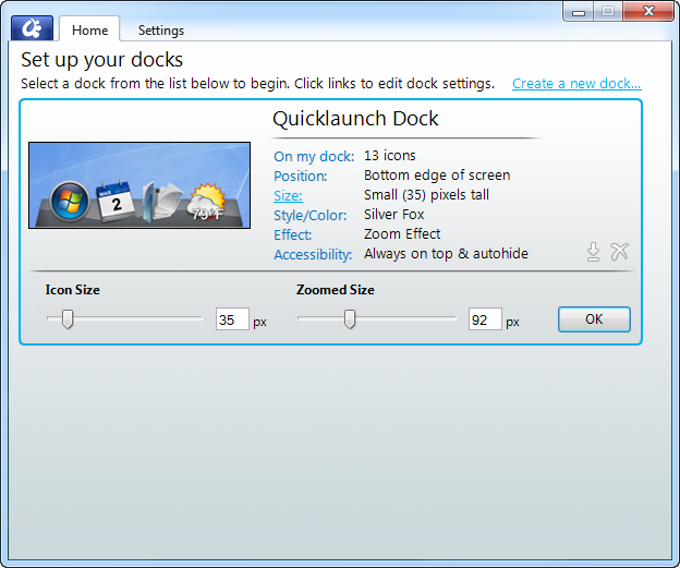This screenshot has height=568, width=680.
Task: Click 'Bottom edge of screen' value
Action: point(437,175)
